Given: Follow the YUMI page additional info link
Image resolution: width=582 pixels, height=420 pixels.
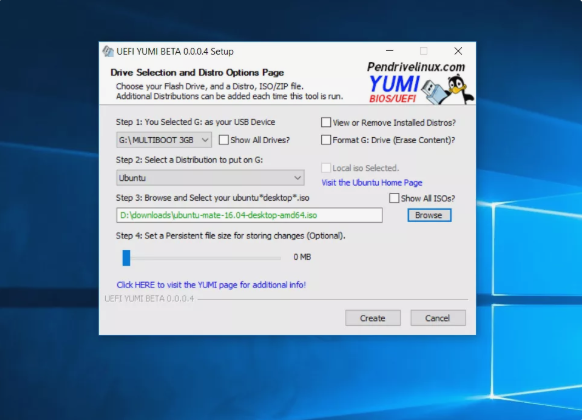Looking at the screenshot, I should [211, 285].
